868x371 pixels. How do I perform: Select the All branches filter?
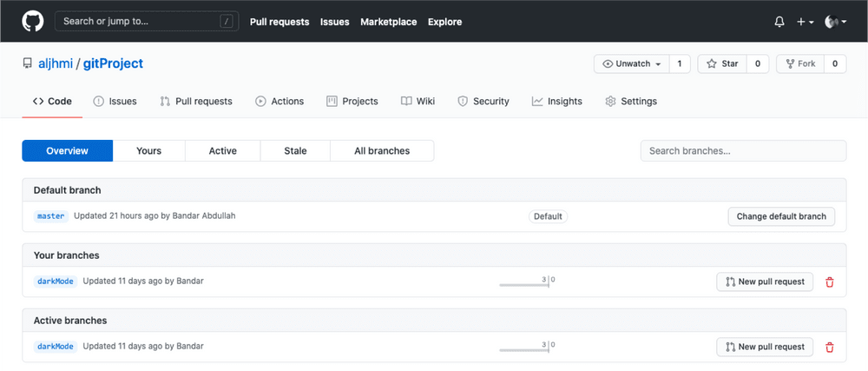[x=382, y=150]
